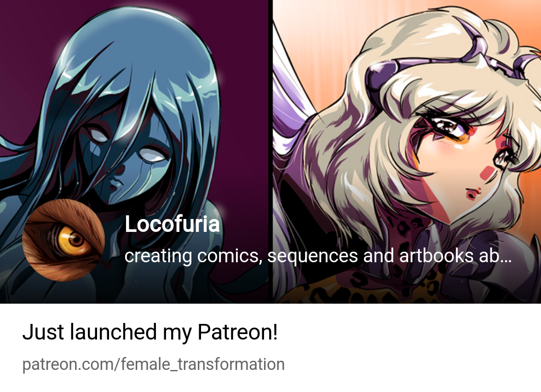Screen dimensions: 541x392
Task: Click the 'Just launched my Patreon!' headline
Action: (150, 332)
